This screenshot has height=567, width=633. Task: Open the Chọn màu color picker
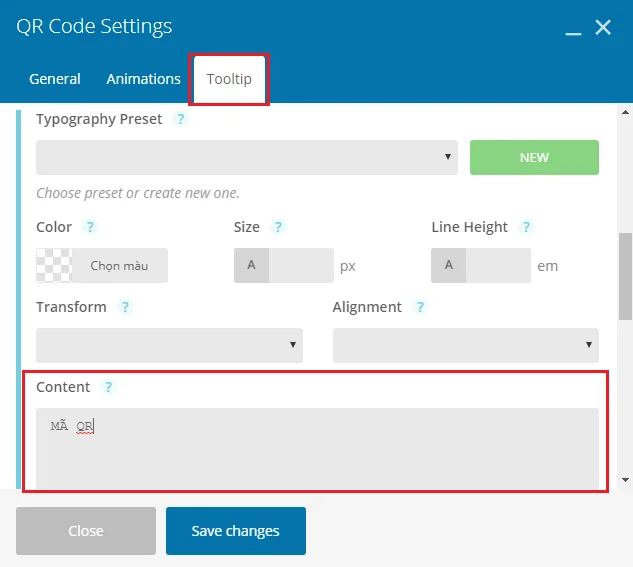click(x=102, y=265)
